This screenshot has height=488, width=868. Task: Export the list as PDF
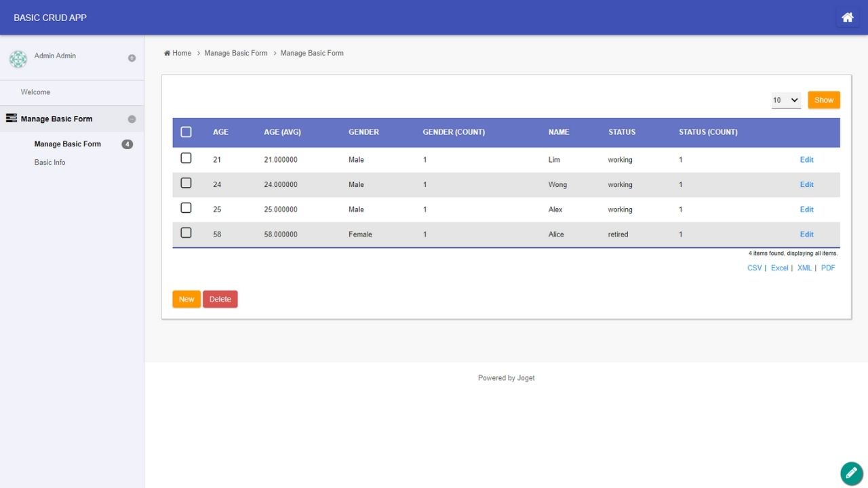[x=827, y=268]
